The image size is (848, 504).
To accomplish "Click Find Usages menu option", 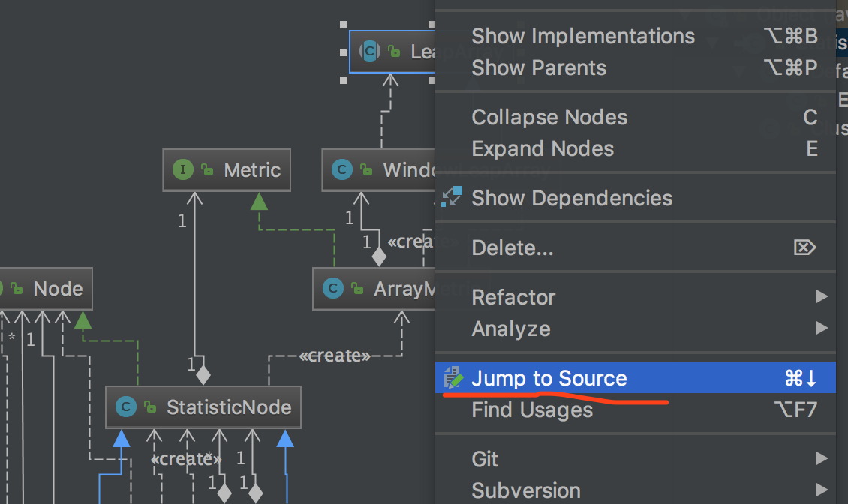I will [x=532, y=410].
